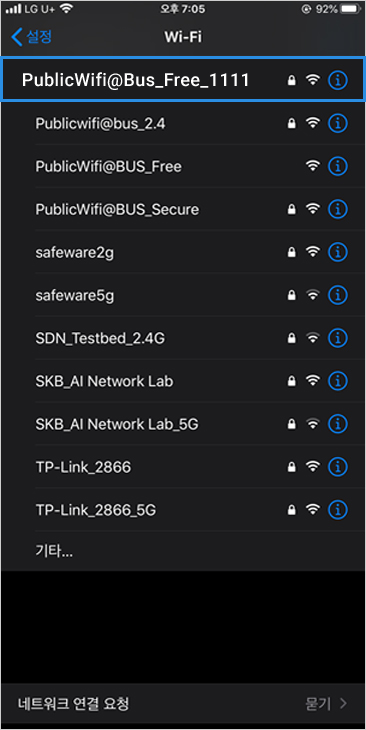Choose 기타... to join other network
Viewport: 366px width, 730px height.
[x=54, y=552]
